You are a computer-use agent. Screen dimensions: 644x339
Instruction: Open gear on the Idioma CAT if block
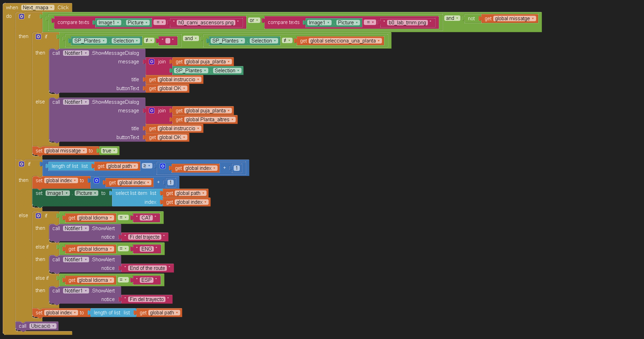tap(38, 216)
